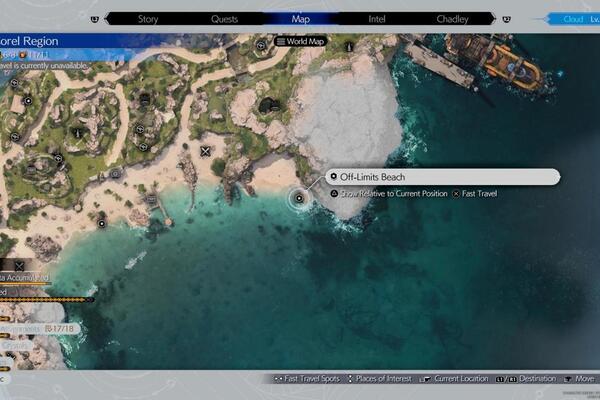Click the round icon left of World Map
The image size is (600, 400).
[261, 45]
